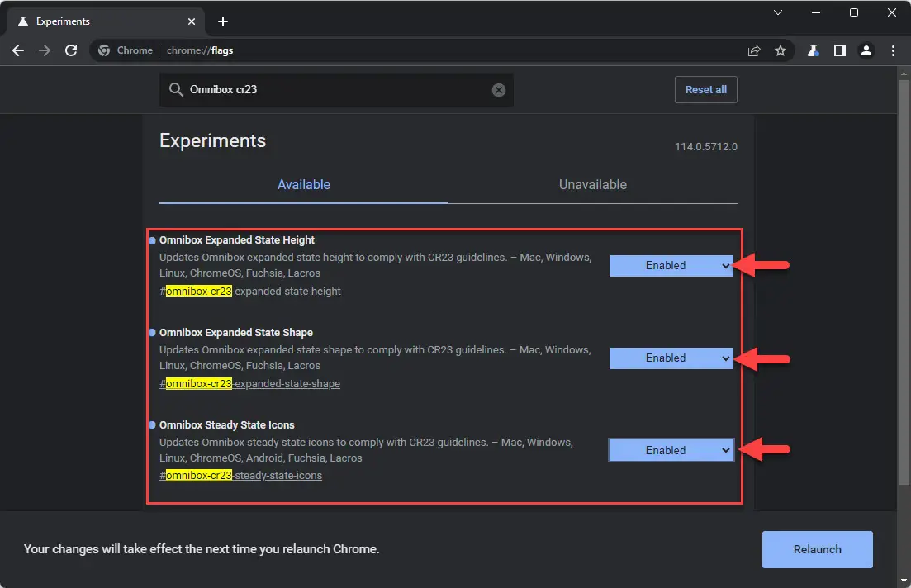Switch to the Available tab
The height and width of the screenshot is (588, 911).
click(x=303, y=185)
